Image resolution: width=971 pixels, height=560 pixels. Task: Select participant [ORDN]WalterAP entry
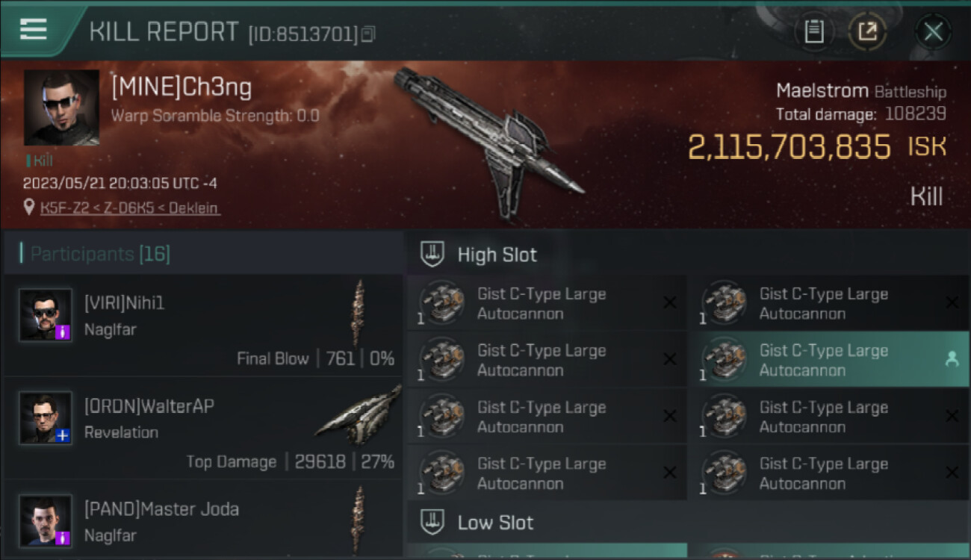[x=203, y=428]
